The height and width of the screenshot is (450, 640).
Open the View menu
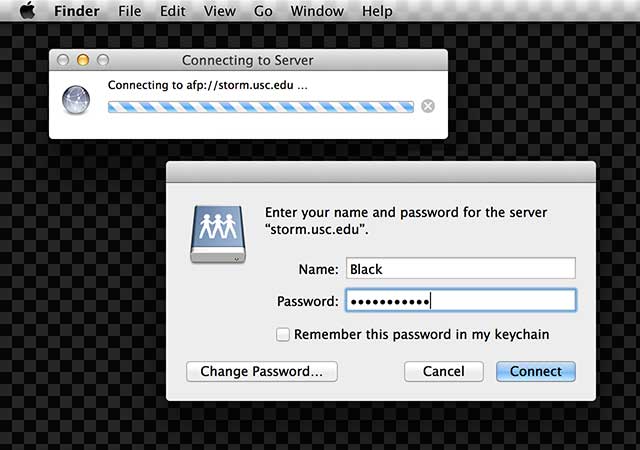pyautogui.click(x=219, y=12)
